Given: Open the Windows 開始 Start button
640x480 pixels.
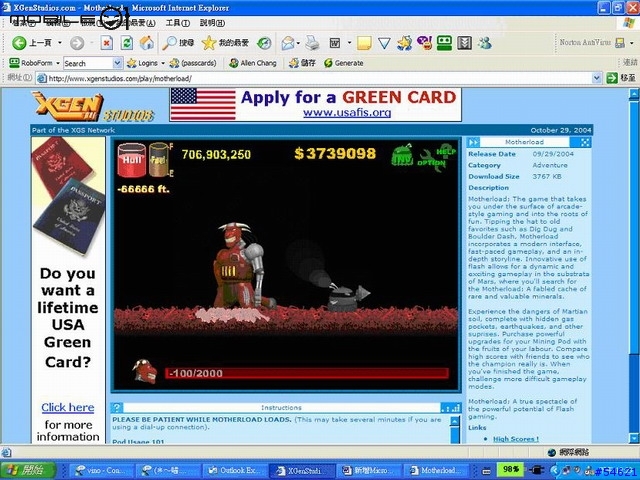Looking at the screenshot, I should [29, 471].
